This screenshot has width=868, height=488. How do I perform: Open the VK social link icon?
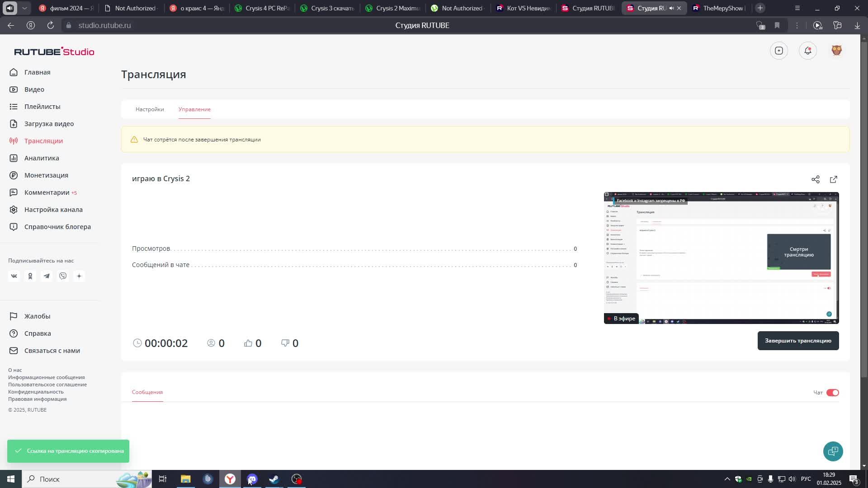[x=14, y=276]
